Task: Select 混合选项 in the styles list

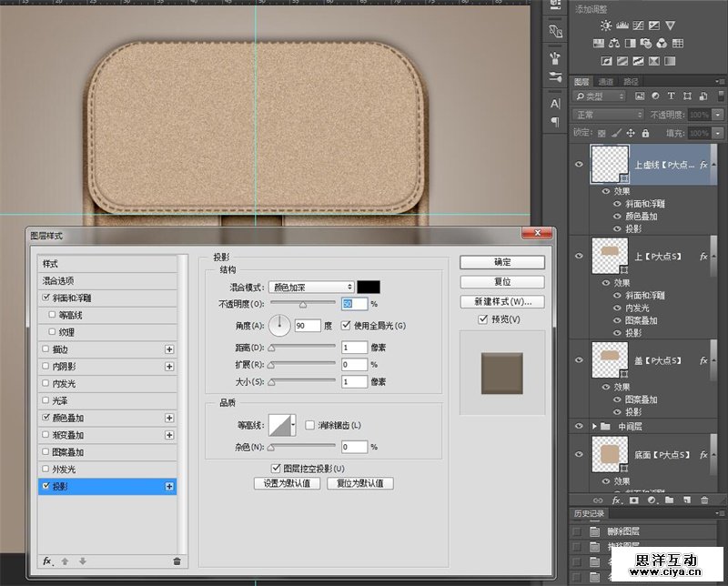Action: coord(58,280)
